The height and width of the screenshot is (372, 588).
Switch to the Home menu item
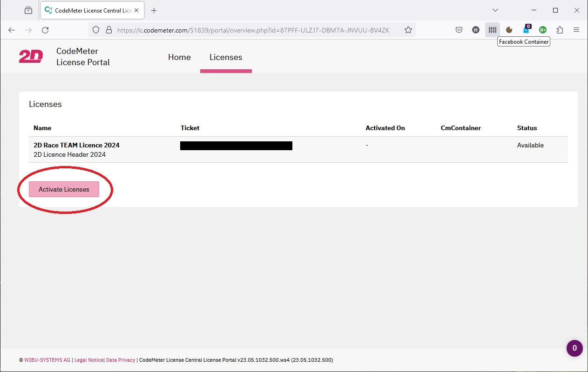coord(179,57)
